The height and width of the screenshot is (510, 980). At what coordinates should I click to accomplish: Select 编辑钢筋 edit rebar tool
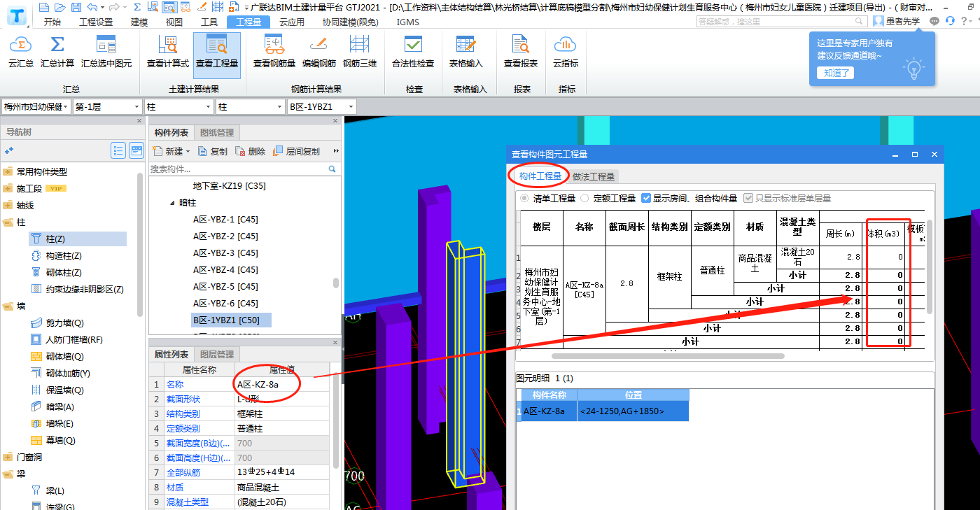click(319, 52)
